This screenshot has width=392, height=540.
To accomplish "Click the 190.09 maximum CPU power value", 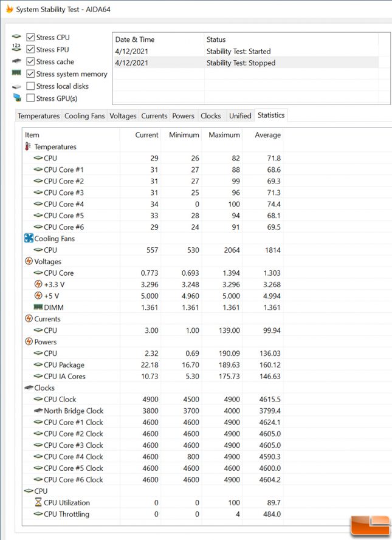I will tap(229, 354).
